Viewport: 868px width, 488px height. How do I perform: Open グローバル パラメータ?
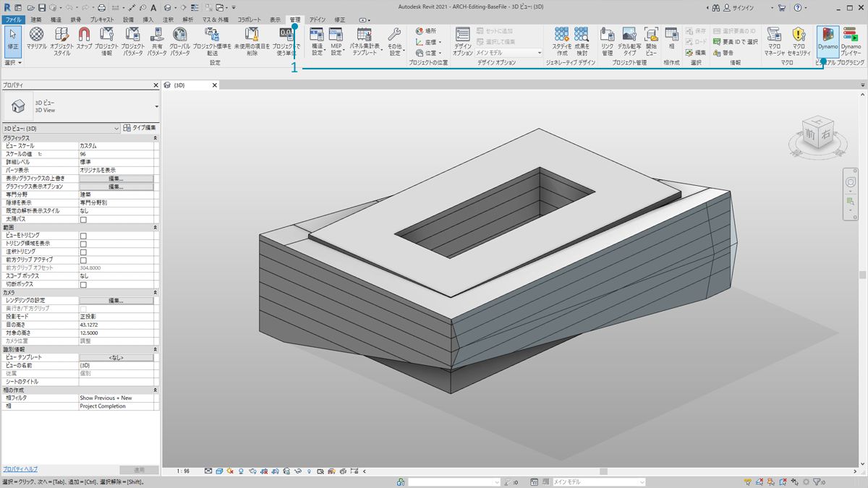tap(180, 41)
